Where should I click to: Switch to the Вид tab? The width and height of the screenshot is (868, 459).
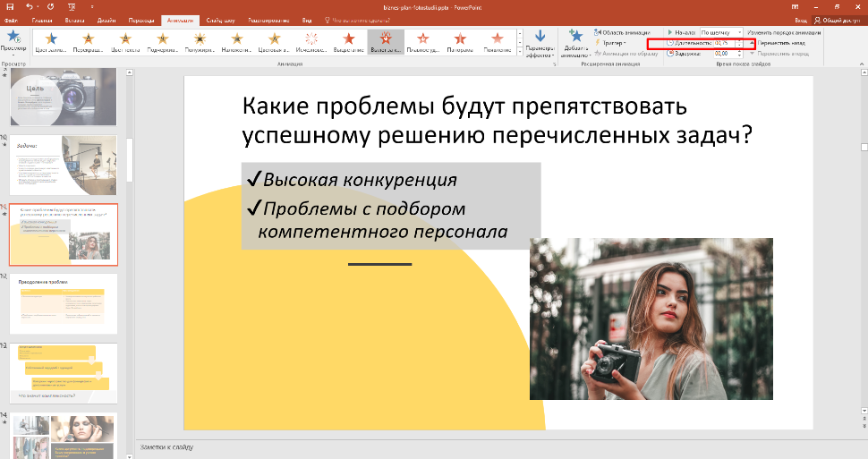(x=307, y=21)
